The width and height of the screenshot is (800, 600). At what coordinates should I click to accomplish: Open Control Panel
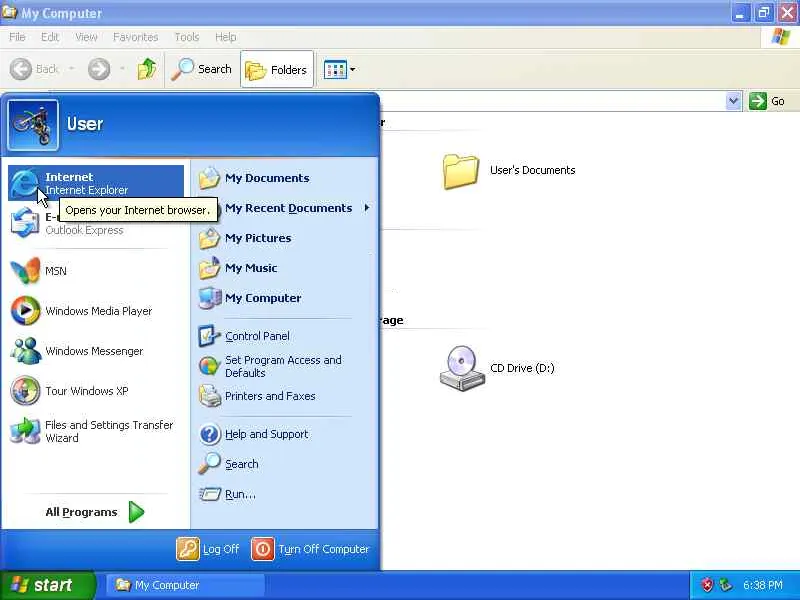[x=284, y=336]
